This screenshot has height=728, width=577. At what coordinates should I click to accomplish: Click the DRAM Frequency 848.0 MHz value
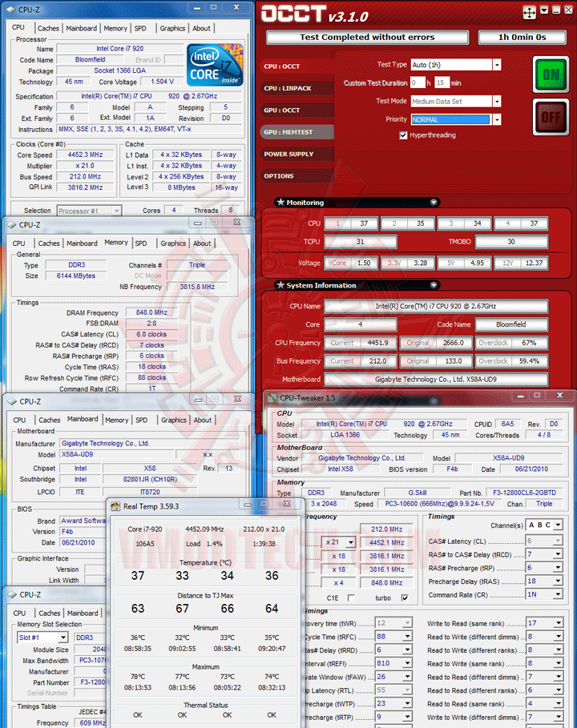tap(151, 312)
